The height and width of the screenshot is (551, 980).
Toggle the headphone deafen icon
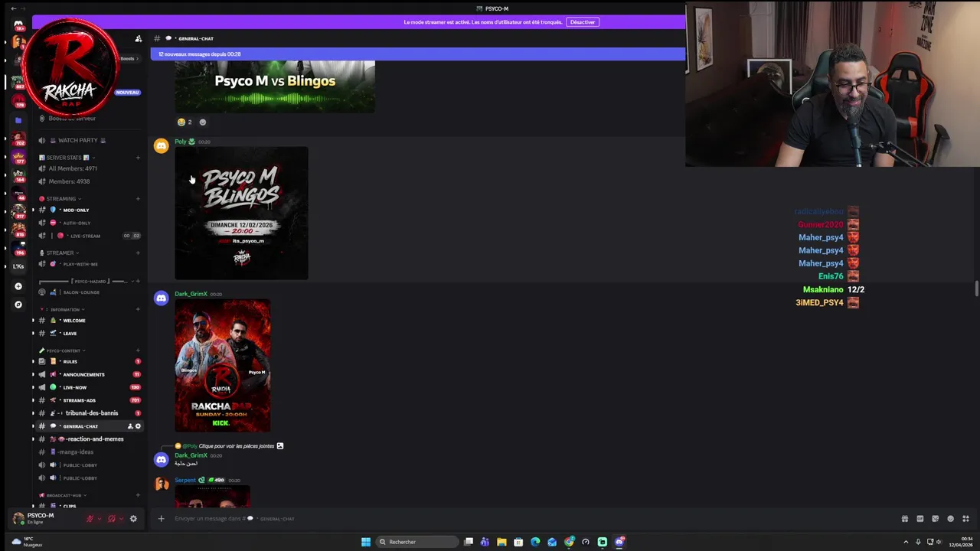coord(112,519)
